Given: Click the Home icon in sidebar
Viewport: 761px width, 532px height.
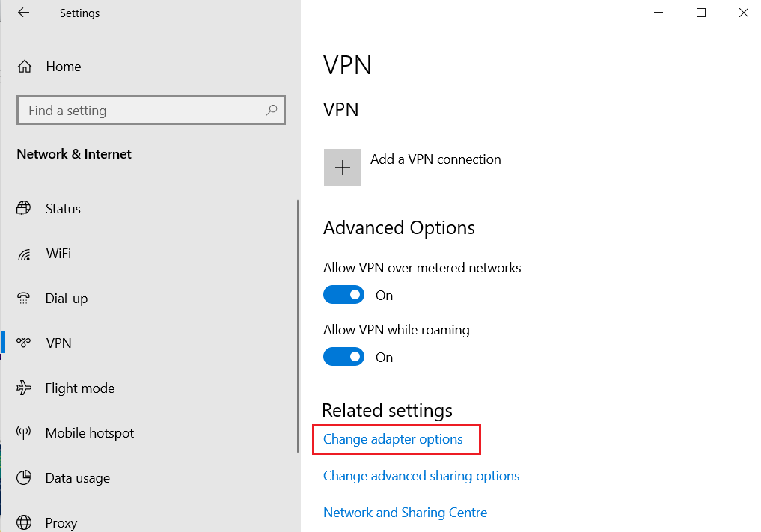Looking at the screenshot, I should 25,66.
